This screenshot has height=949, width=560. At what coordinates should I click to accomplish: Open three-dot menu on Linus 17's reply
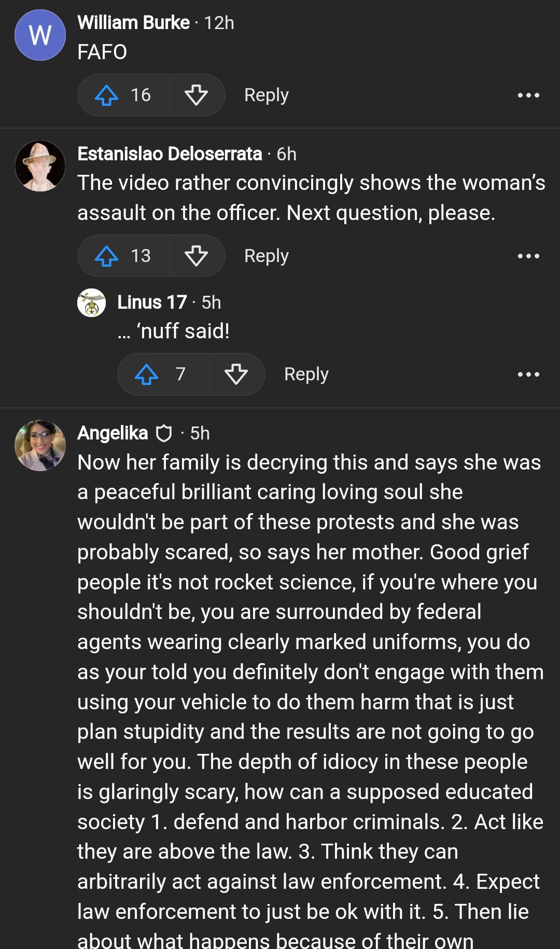[528, 375]
